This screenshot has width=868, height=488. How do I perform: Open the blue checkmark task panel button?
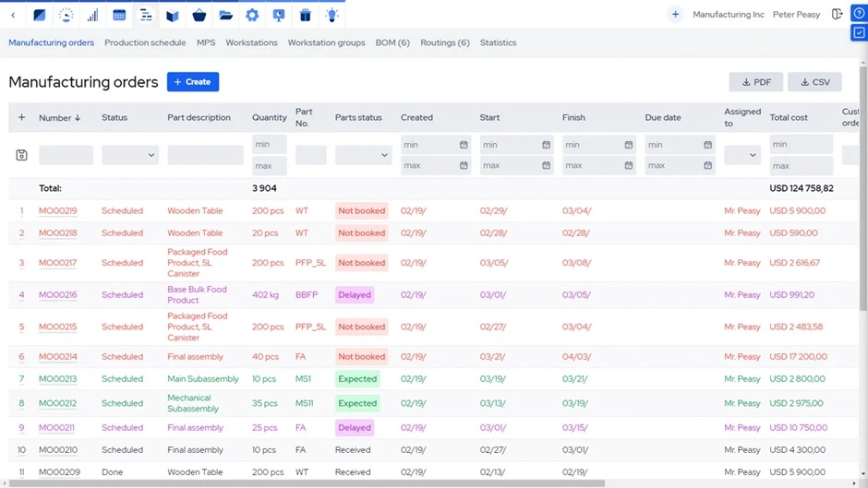pyautogui.click(x=858, y=32)
